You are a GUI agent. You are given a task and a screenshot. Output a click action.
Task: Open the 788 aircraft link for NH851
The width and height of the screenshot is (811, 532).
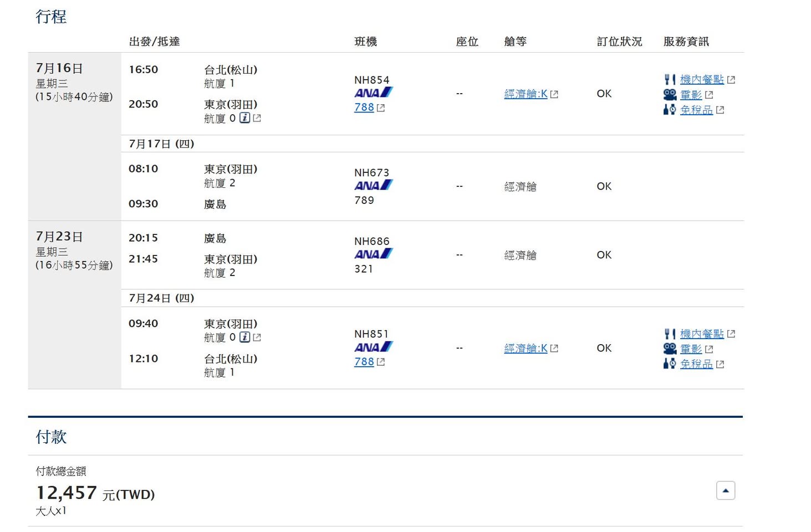point(364,362)
